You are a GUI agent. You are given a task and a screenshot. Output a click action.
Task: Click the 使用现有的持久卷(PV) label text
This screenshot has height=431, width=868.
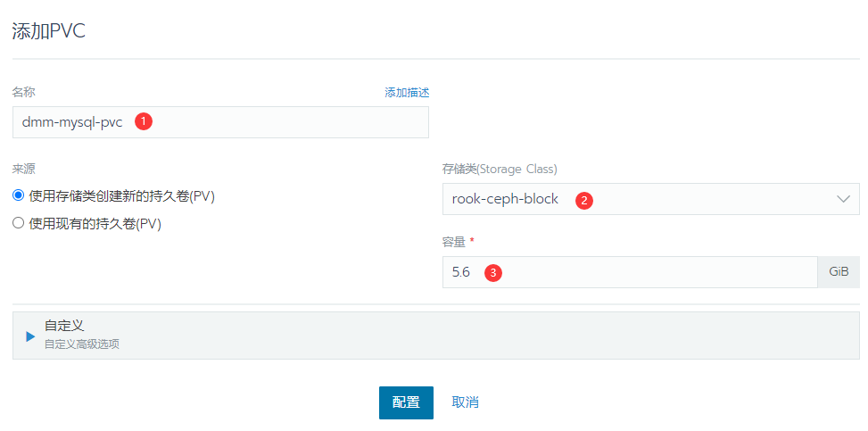click(x=95, y=224)
